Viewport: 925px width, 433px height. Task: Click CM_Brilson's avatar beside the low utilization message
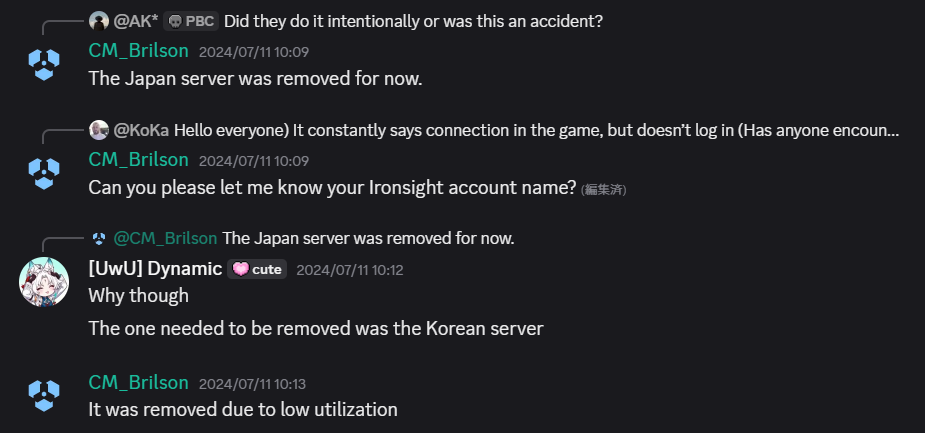pyautogui.click(x=44, y=396)
